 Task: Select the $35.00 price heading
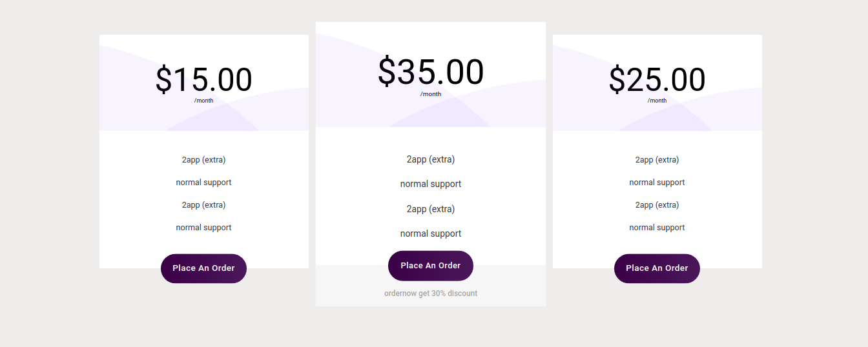point(431,72)
